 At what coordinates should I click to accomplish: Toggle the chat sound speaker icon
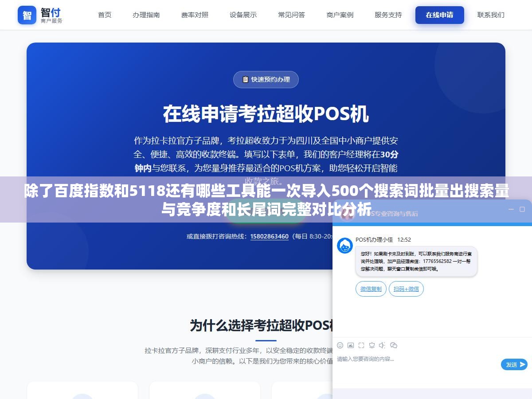[x=382, y=345]
